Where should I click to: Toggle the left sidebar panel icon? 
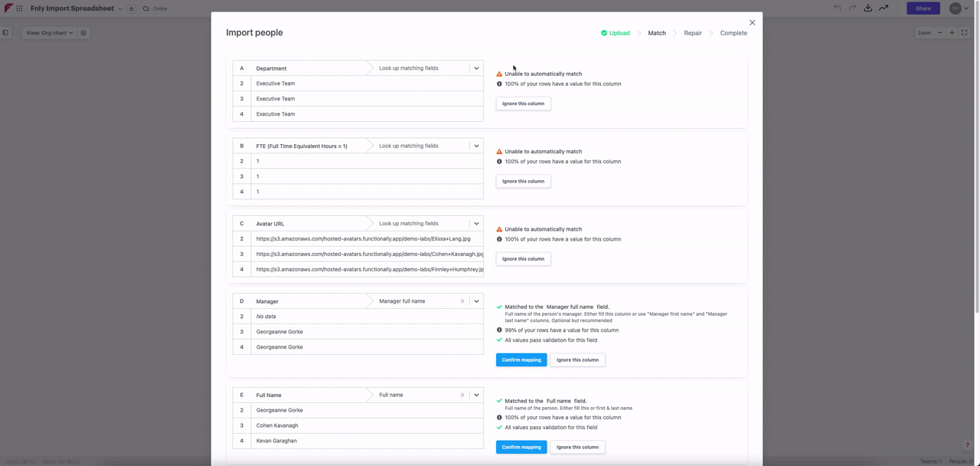coord(5,33)
